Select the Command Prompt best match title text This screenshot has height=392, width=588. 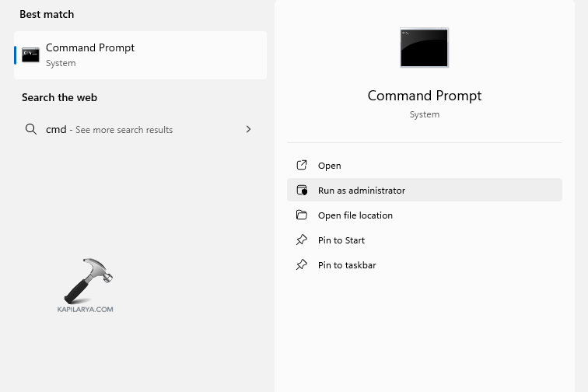tap(90, 48)
